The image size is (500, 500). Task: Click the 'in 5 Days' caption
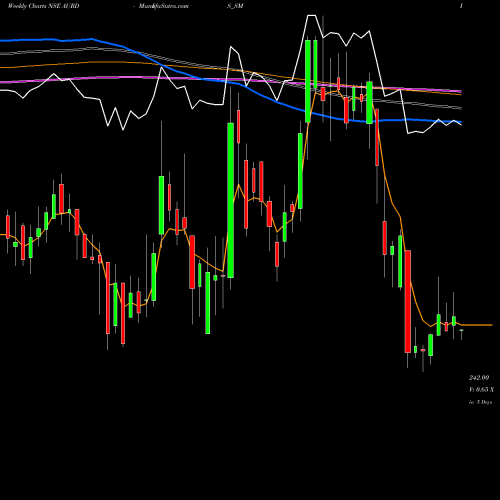click(x=480, y=402)
